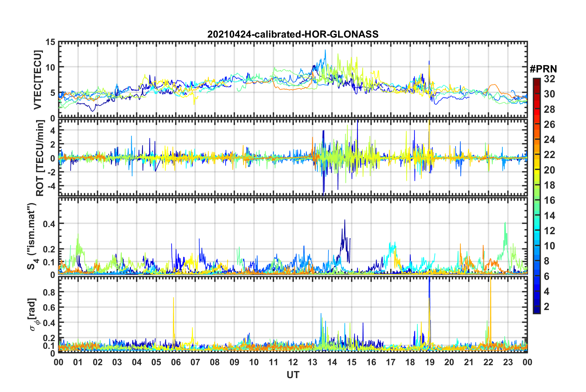The height and width of the screenshot is (392, 586).
Task: Click colorbar tick label 32
Action: point(549,79)
